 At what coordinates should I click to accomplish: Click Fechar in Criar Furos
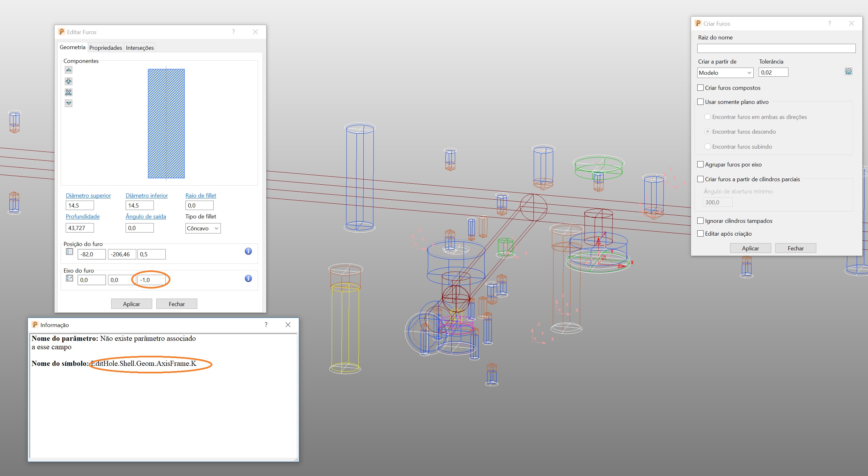[796, 248]
